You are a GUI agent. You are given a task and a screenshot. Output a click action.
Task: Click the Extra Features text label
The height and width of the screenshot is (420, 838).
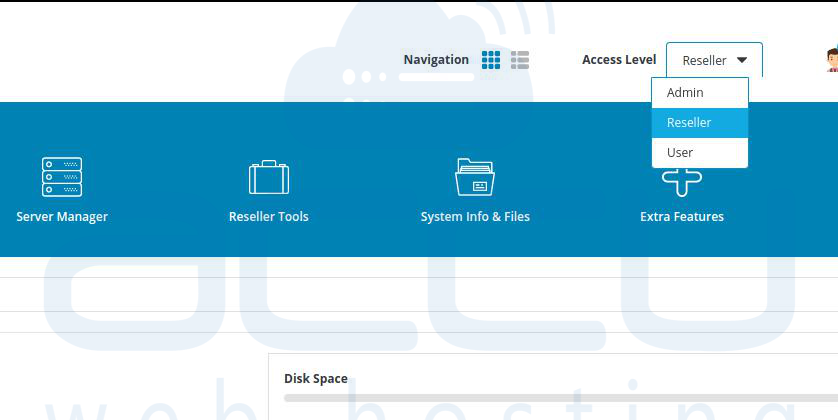(682, 216)
